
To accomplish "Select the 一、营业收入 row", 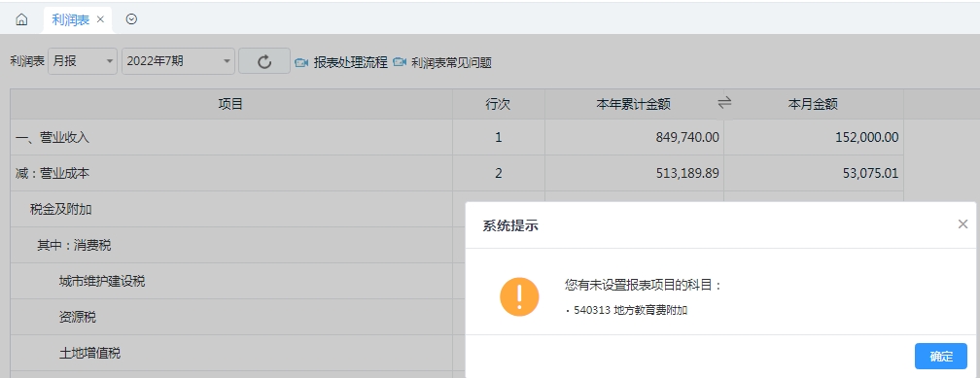I will click(458, 137).
